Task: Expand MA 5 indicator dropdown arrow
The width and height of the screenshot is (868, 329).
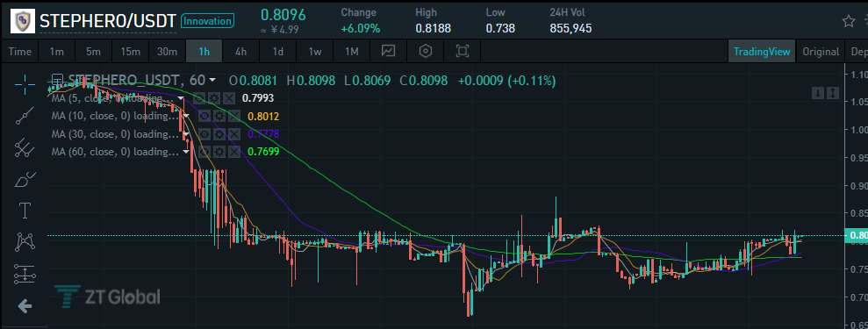Action: point(181,99)
